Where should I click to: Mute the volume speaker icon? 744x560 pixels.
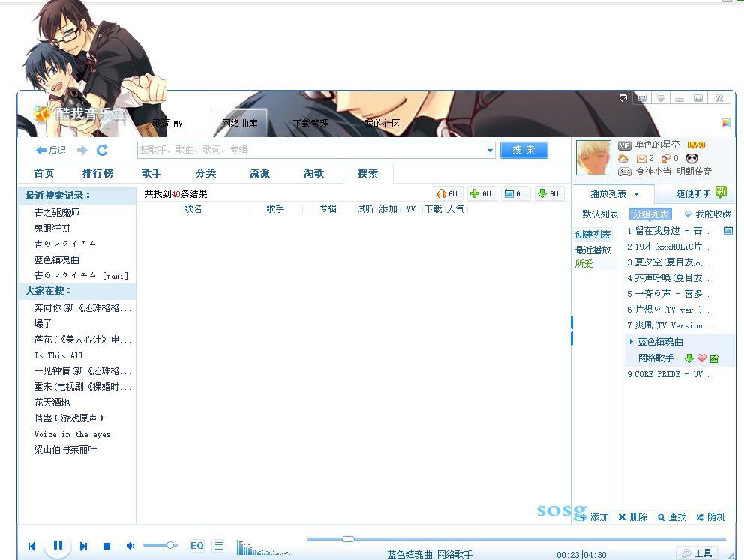point(130,546)
